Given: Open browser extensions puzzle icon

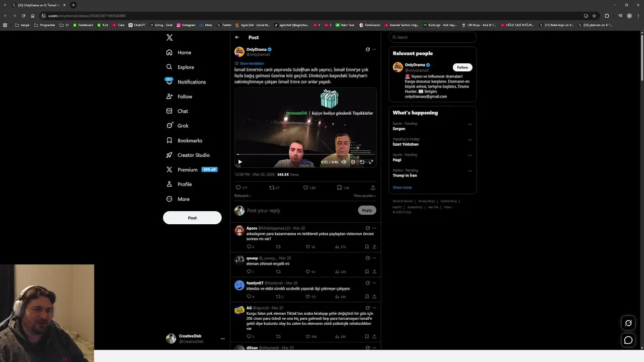Looking at the screenshot, I should coord(607,16).
